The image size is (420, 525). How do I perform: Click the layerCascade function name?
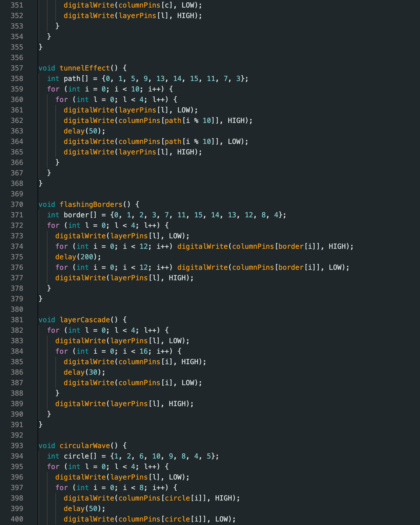click(x=85, y=320)
